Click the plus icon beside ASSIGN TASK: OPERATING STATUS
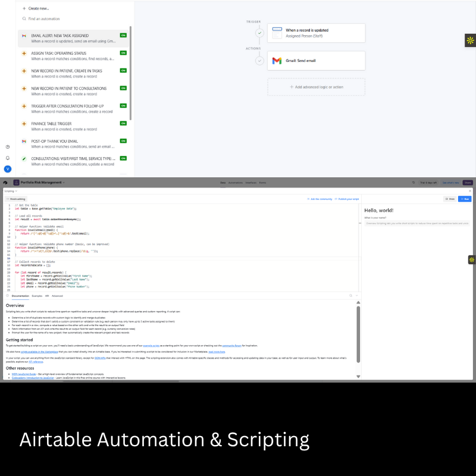476x476 pixels. (24, 54)
